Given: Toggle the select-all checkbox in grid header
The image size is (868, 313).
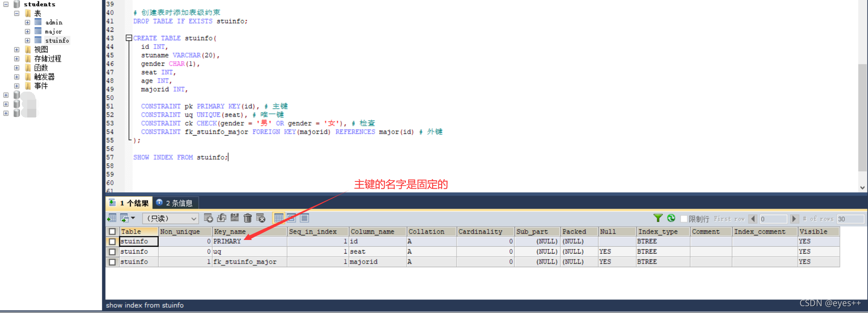Looking at the screenshot, I should click(112, 231).
